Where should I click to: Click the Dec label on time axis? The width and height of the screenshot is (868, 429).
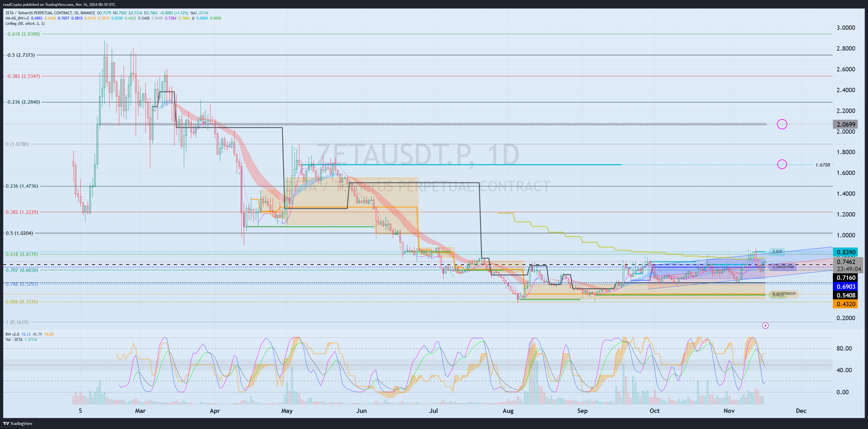click(x=801, y=410)
